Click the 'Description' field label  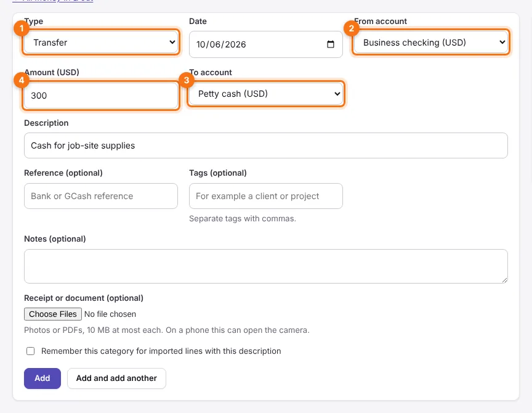46,123
